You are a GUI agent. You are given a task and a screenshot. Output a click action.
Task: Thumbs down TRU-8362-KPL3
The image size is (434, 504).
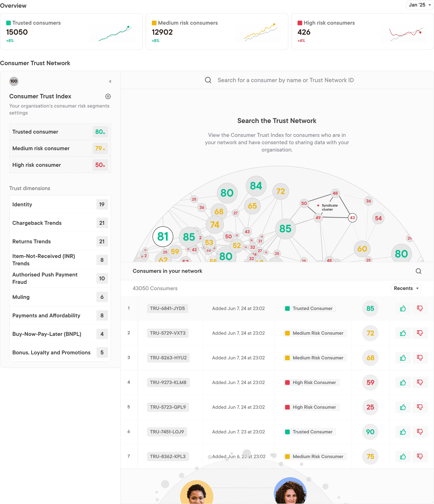[420, 457]
